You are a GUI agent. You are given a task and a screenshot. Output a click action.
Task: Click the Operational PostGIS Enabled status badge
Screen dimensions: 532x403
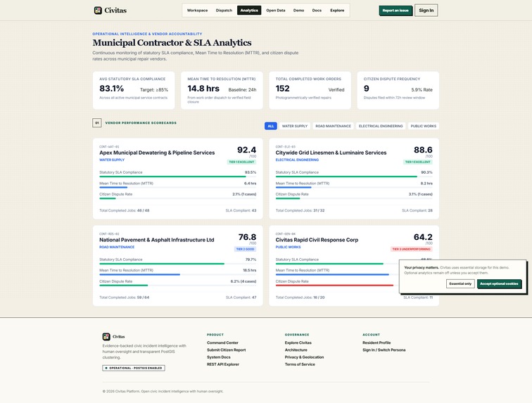pyautogui.click(x=134, y=368)
